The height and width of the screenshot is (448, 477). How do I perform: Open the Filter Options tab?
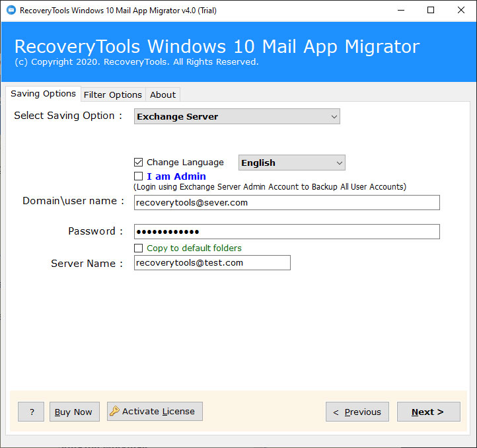(x=113, y=94)
